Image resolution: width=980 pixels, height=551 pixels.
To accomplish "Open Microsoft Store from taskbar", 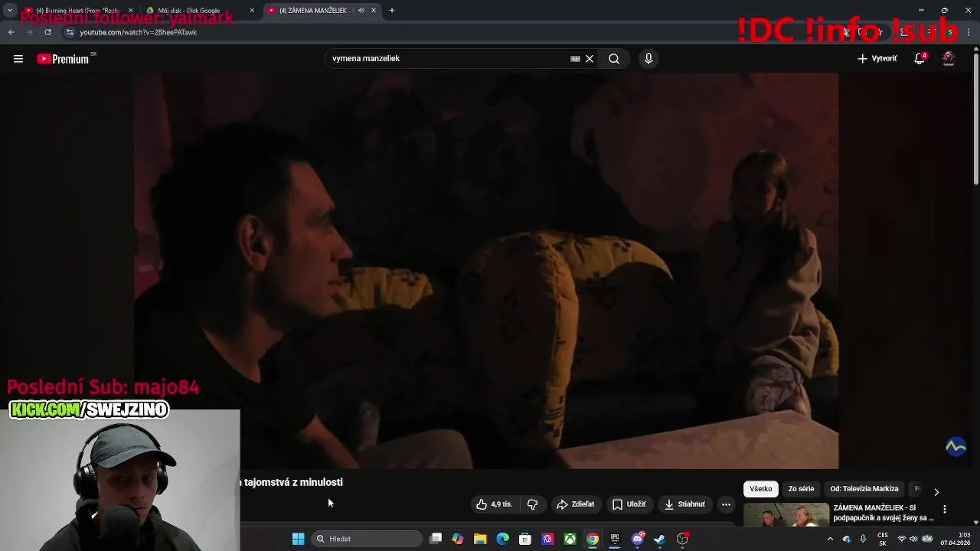I will [525, 539].
